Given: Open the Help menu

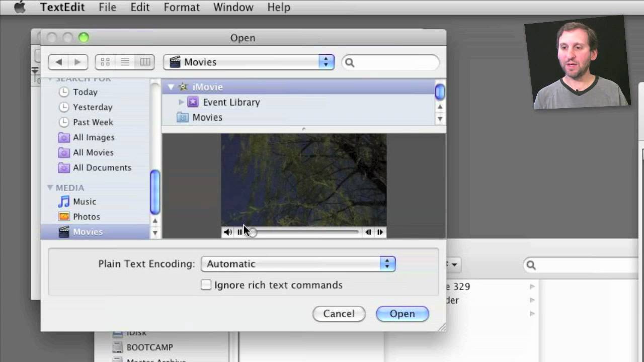Looking at the screenshot, I should [279, 8].
